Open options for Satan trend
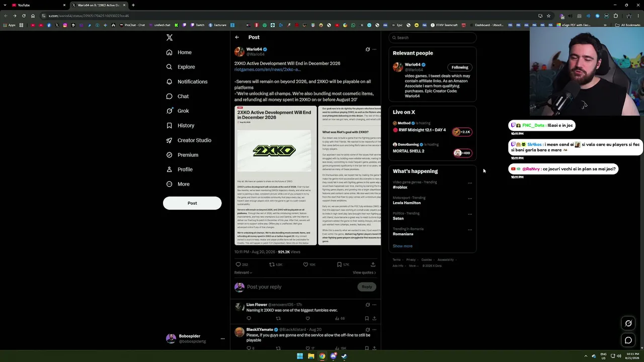Screen dimensions: 644x362 coord(470,214)
